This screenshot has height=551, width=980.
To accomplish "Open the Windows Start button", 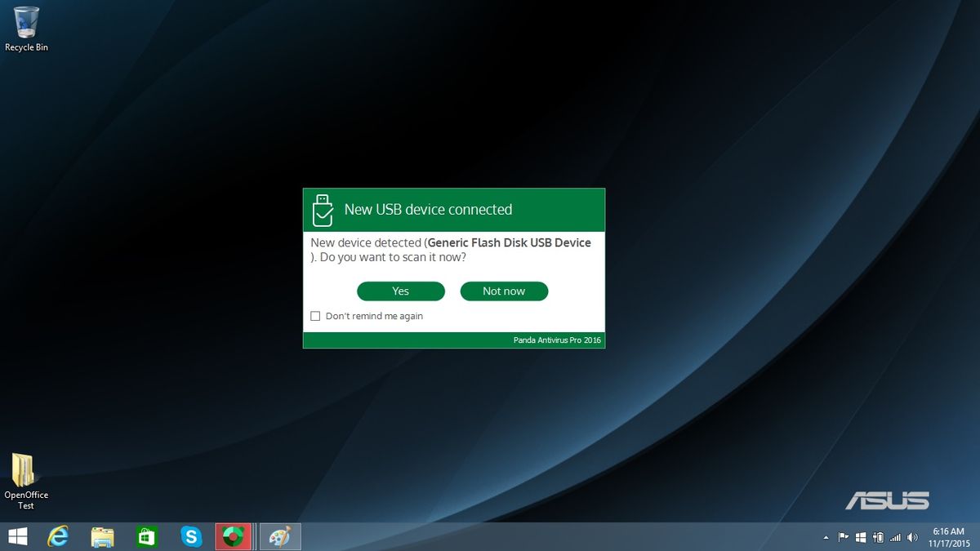I will [x=17, y=536].
